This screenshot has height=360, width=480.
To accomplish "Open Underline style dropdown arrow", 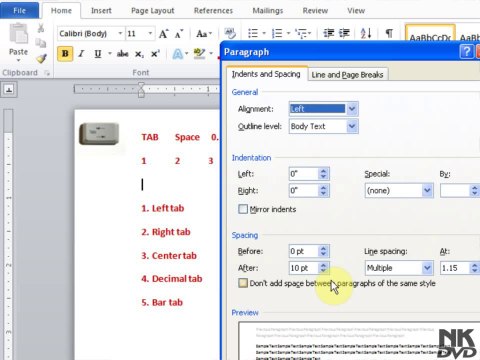I will click(110, 54).
